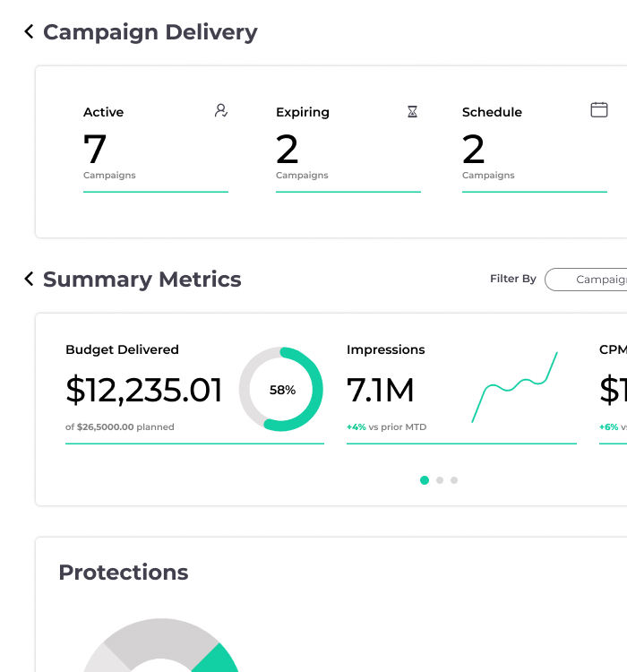This screenshot has height=672, width=627.
Task: Select the second carousel page dot
Action: (439, 480)
